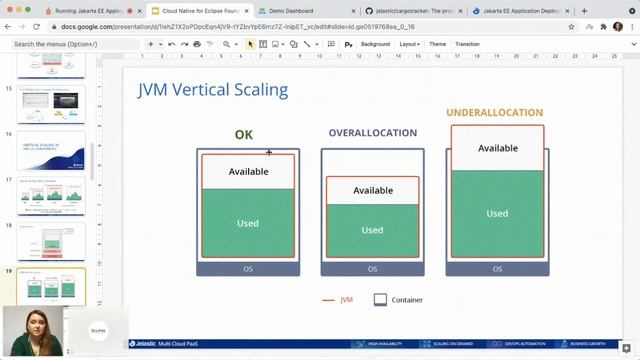Close the Demo Dashboard tab
This screenshot has width=640, height=360.
tap(353, 11)
